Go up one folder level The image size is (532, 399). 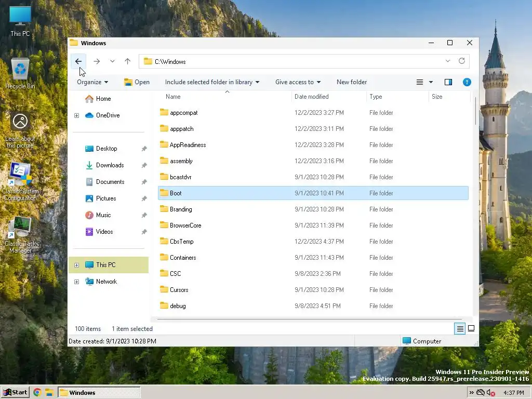[128, 61]
